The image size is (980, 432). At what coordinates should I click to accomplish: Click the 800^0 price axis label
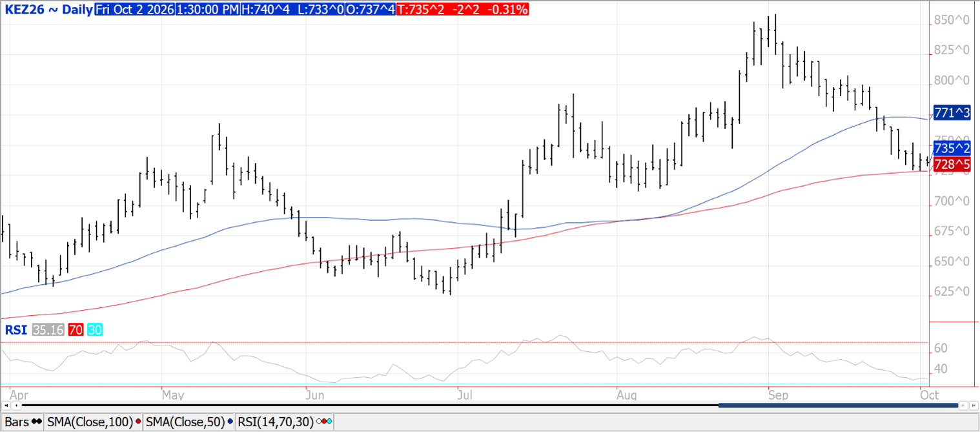953,81
